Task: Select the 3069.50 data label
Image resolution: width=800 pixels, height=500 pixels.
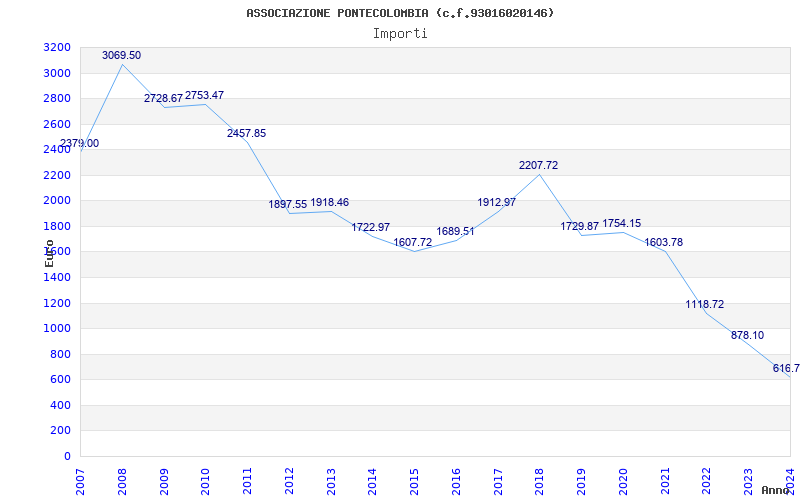Action: click(121, 55)
